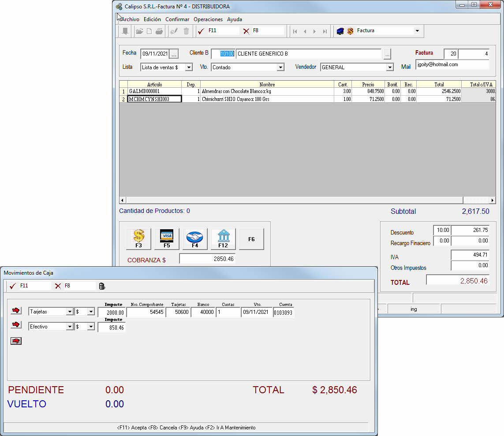Choose cash payment with F3 dollar icon
This screenshot has width=504, height=436.
138,239
